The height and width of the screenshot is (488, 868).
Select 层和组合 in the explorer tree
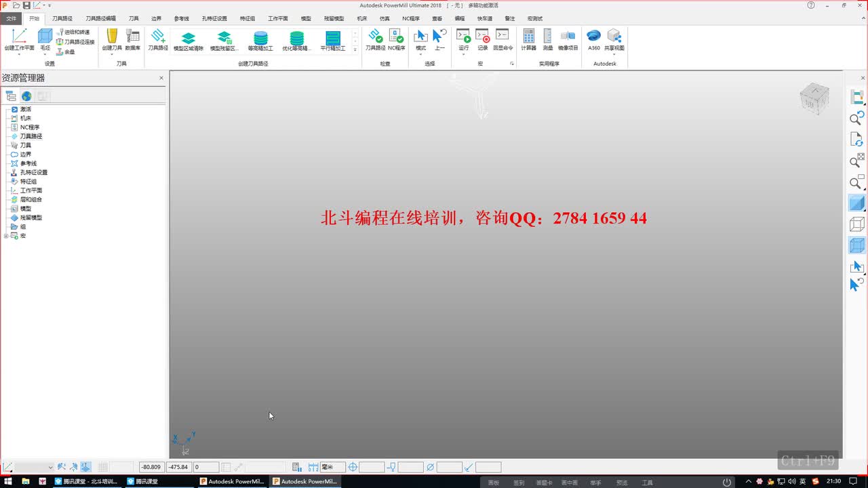tap(31, 199)
